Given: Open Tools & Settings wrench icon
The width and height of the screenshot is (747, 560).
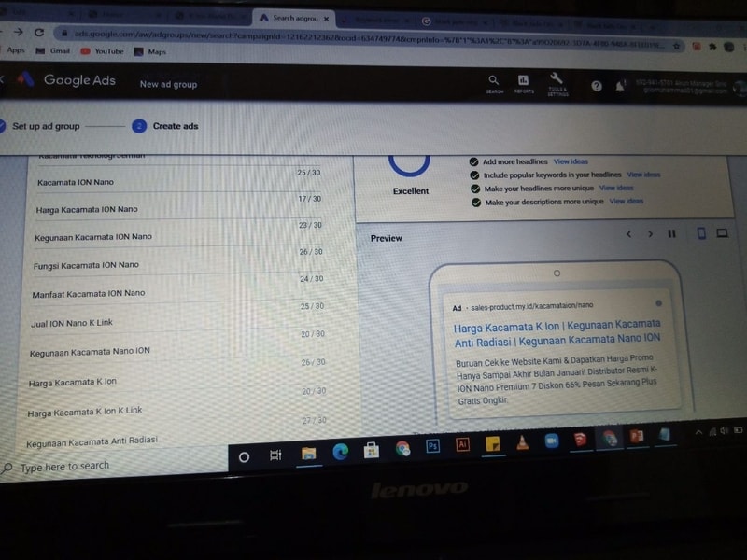Looking at the screenshot, I should (x=557, y=83).
